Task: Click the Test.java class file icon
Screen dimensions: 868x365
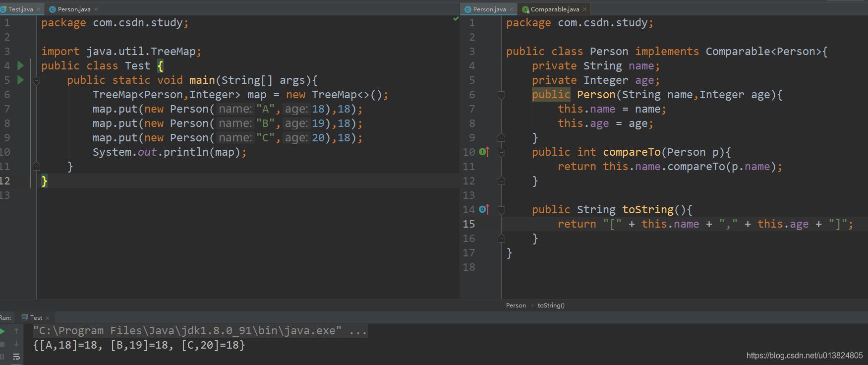Action: tap(3, 9)
